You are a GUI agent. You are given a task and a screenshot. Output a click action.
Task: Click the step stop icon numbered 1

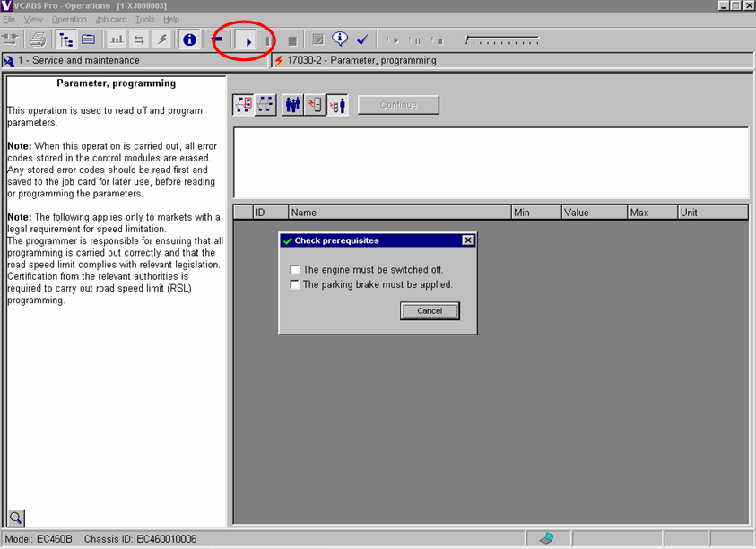[x=438, y=41]
